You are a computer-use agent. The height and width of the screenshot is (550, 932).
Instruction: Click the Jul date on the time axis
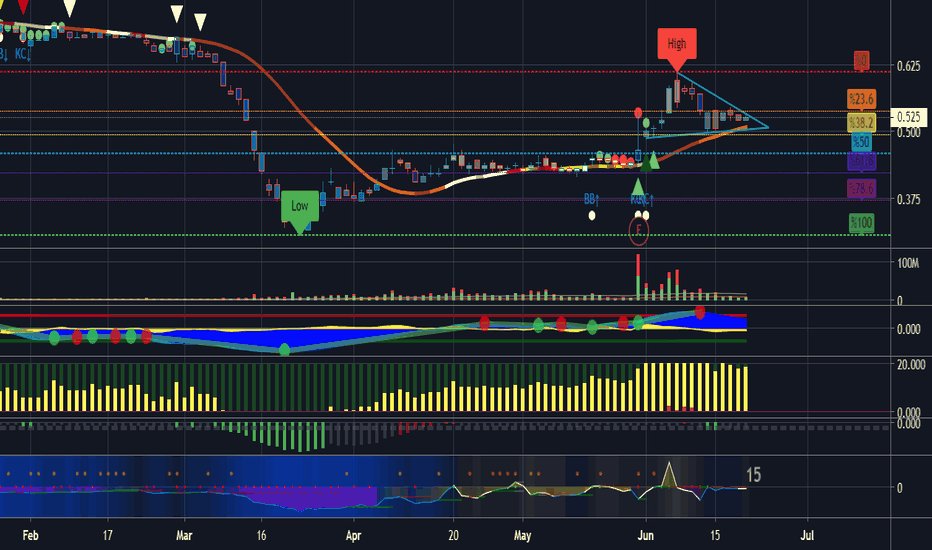click(807, 536)
